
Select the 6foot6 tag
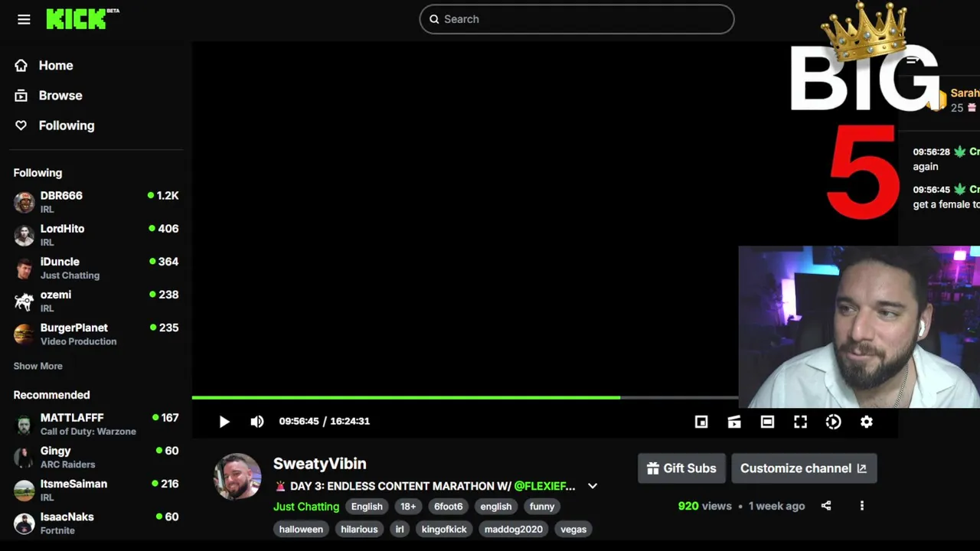coord(449,507)
